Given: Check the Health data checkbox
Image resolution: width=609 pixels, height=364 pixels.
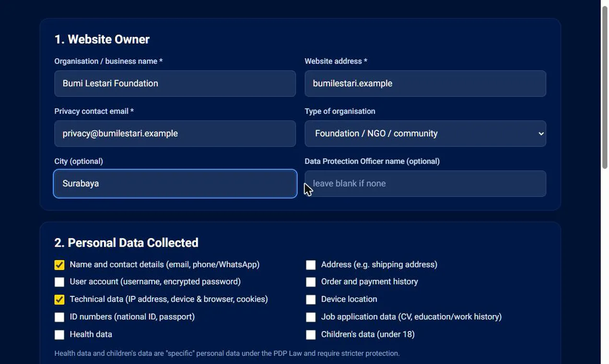Looking at the screenshot, I should (x=59, y=335).
